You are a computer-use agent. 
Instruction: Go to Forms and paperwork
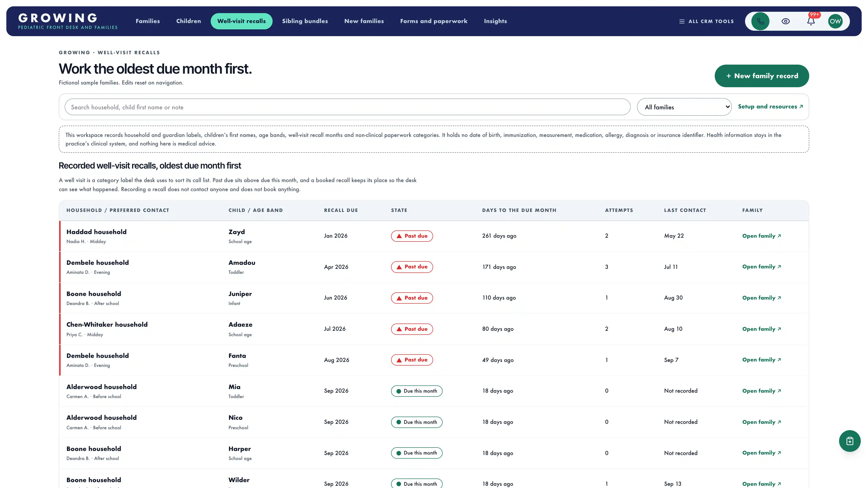[434, 21]
